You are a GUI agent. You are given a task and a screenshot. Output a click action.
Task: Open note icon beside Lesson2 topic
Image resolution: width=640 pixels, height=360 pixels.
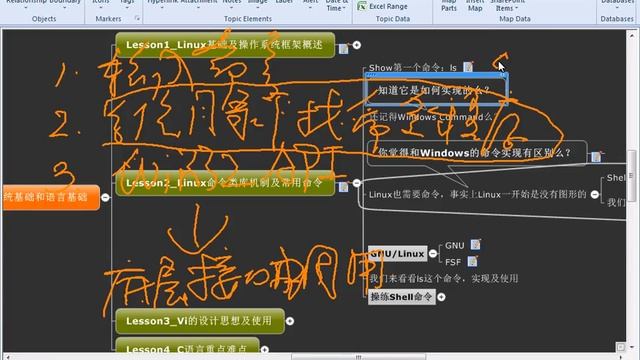tap(344, 187)
